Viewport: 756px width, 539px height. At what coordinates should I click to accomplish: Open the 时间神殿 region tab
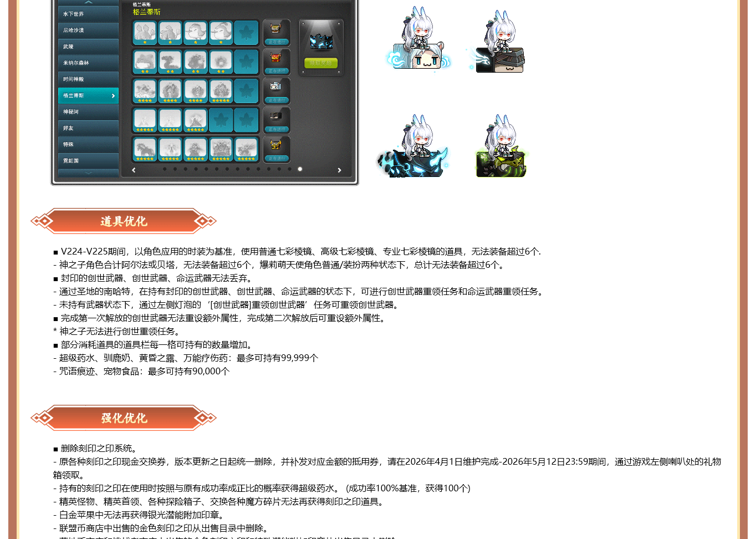[88, 79]
